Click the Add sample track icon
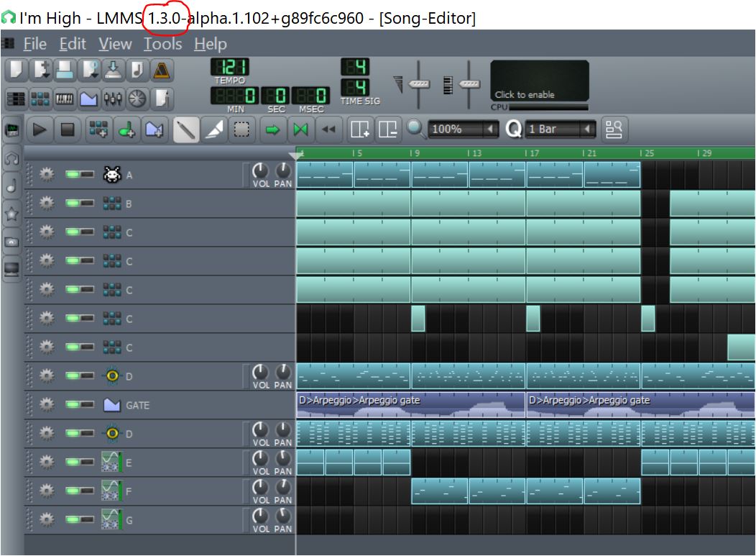This screenshot has width=756, height=556. (126, 129)
